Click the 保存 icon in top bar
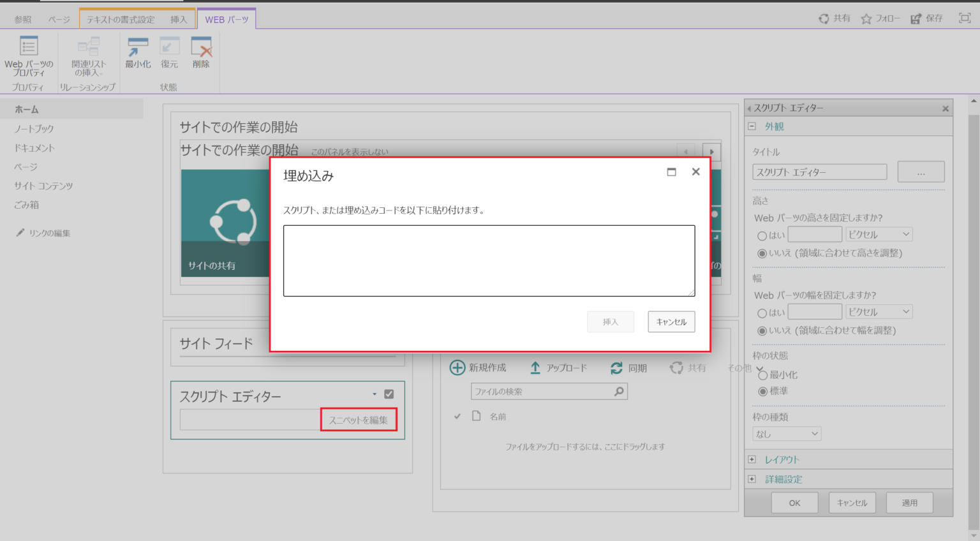This screenshot has height=541, width=980. click(916, 19)
